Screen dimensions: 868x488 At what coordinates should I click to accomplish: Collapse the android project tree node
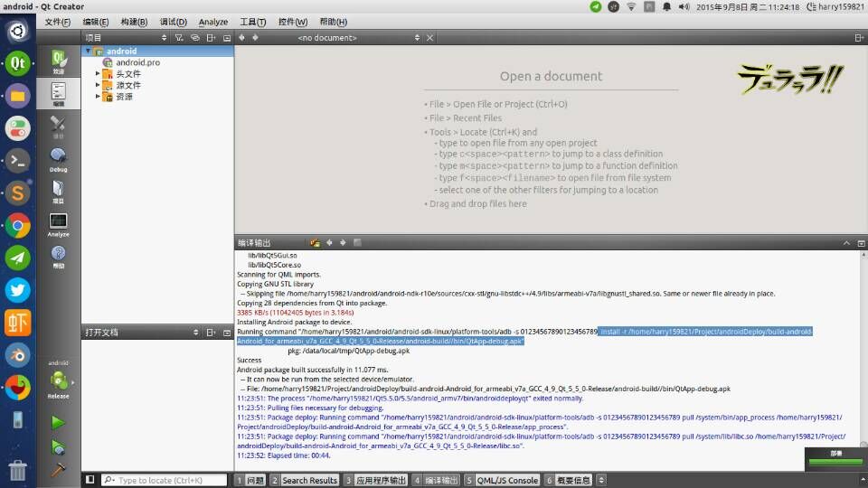(x=88, y=51)
